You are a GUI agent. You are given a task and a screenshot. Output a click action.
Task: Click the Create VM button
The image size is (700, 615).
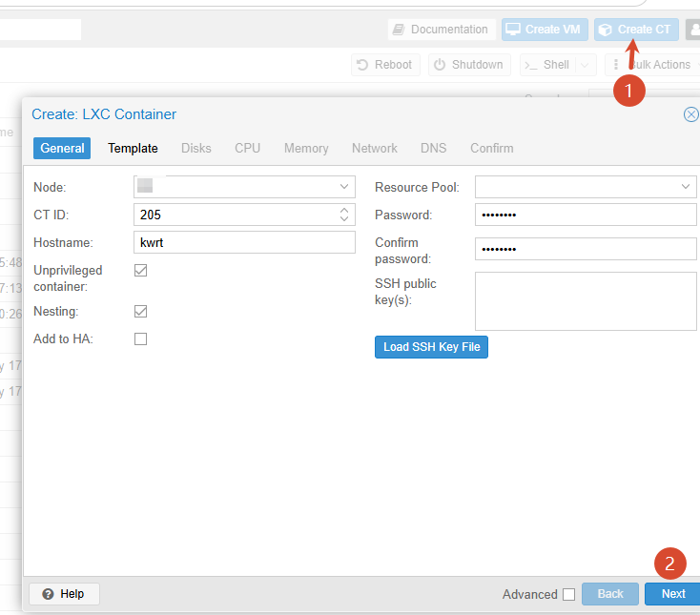coord(545,30)
